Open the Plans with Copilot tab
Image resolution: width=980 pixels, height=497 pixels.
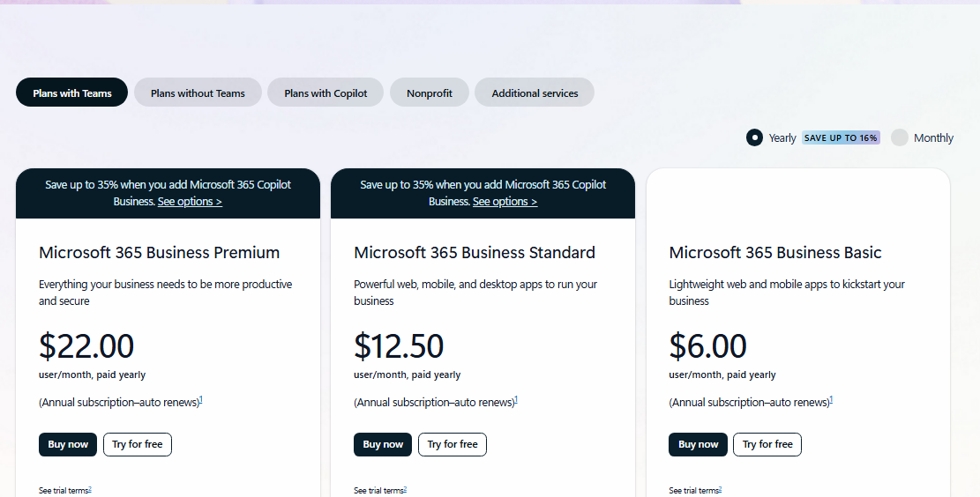click(x=325, y=93)
